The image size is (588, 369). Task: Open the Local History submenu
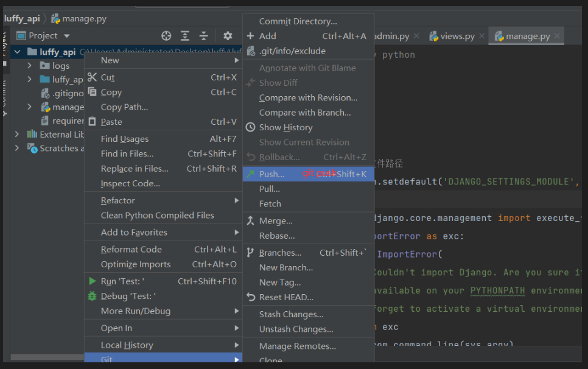164,345
